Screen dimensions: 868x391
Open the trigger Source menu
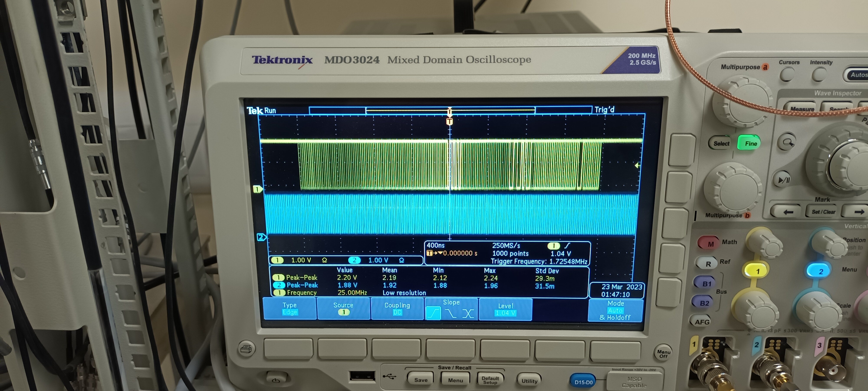[x=343, y=308]
